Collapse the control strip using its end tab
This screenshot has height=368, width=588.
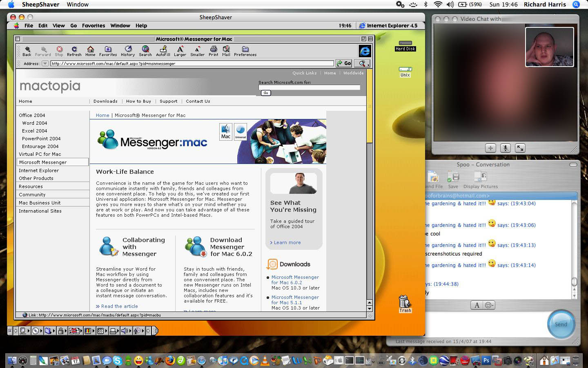tap(155, 331)
